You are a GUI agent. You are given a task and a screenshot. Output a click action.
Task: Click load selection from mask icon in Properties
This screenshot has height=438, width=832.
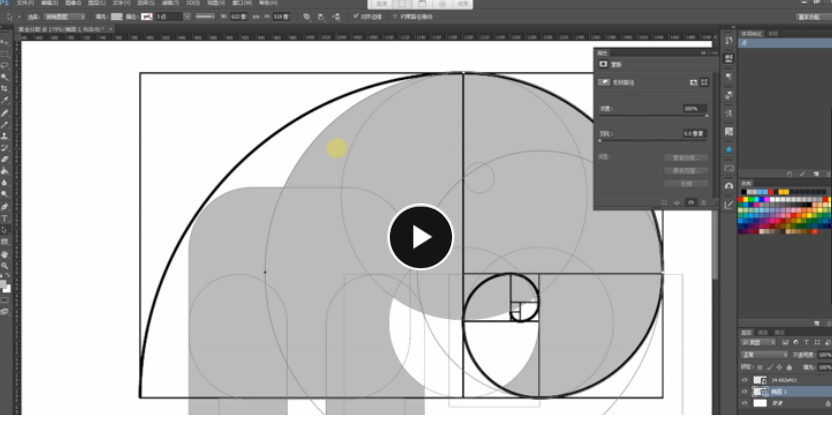point(664,202)
